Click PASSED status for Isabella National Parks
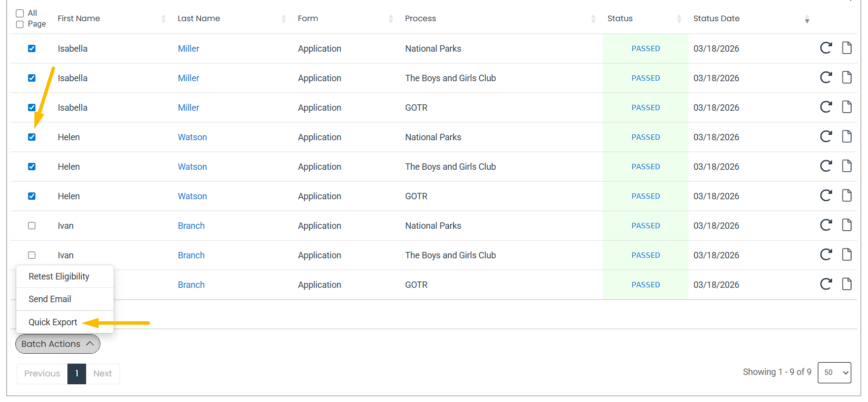868x402 pixels. tap(646, 48)
